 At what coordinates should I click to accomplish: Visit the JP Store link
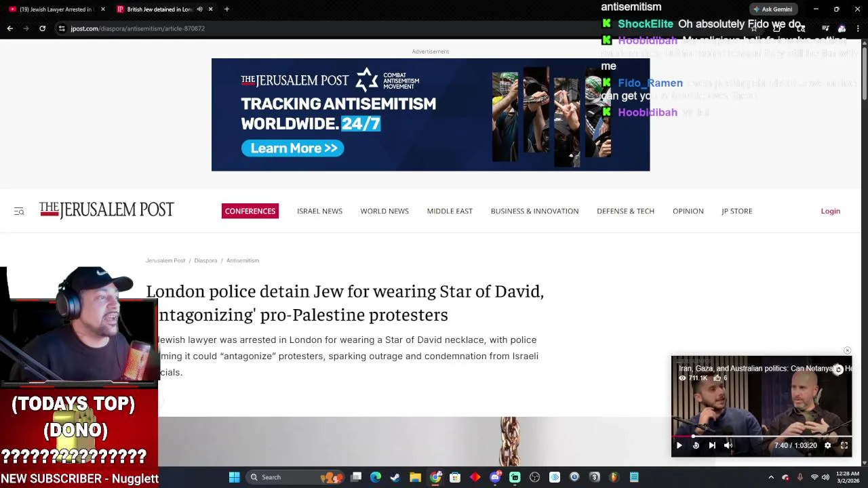pos(736,211)
